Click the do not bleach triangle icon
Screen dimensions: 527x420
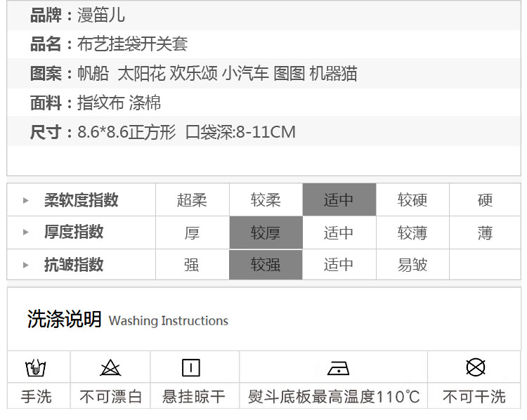click(110, 367)
